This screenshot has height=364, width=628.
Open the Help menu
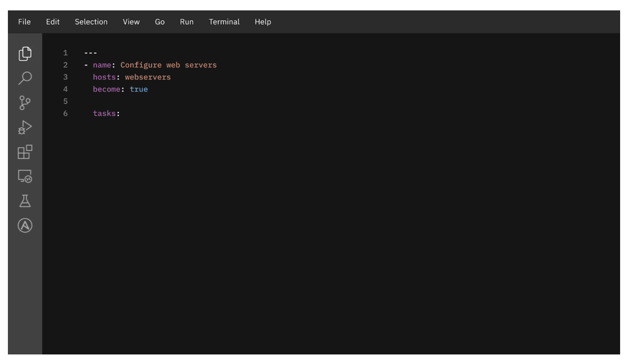click(x=263, y=22)
